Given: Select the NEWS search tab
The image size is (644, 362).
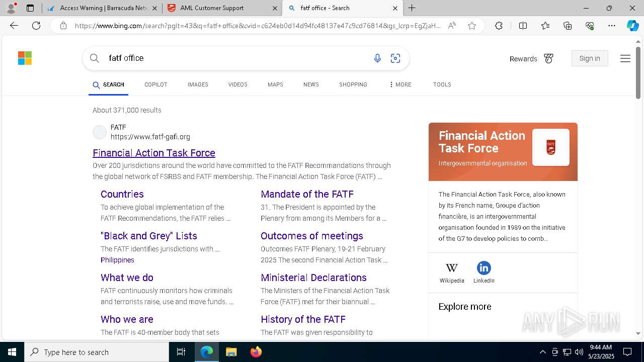Looking at the screenshot, I should (311, 84).
